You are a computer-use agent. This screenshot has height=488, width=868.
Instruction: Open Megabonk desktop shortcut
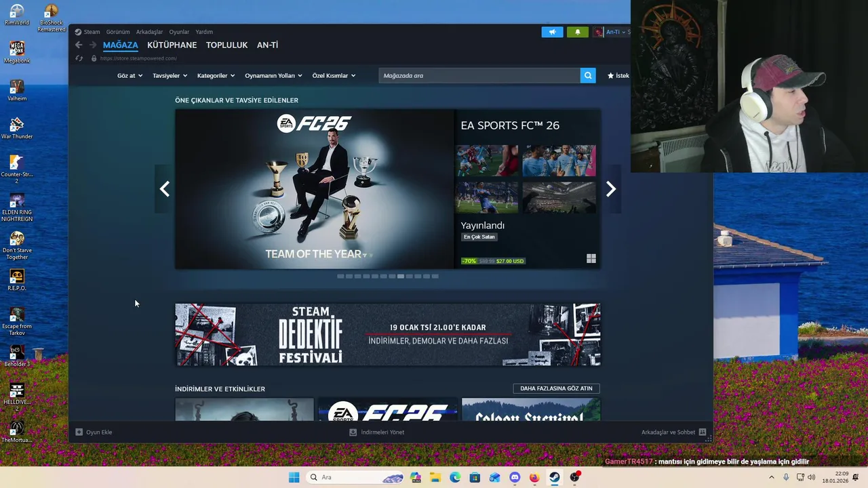coord(17,53)
